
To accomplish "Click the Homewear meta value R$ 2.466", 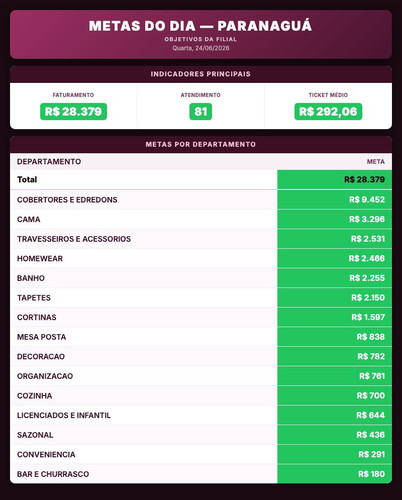I will [367, 258].
